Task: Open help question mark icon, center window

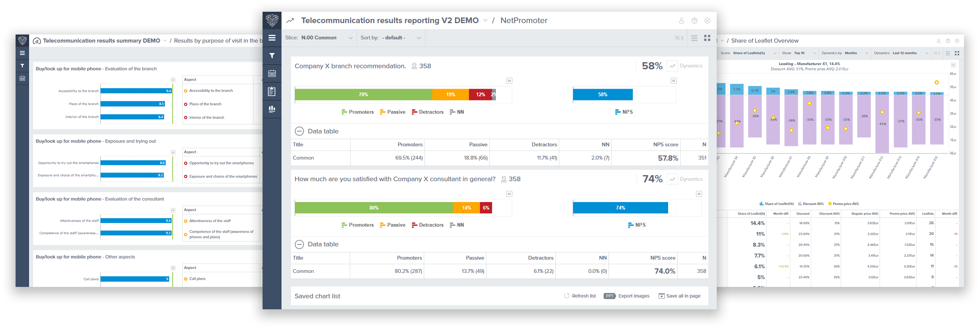Action: click(694, 20)
